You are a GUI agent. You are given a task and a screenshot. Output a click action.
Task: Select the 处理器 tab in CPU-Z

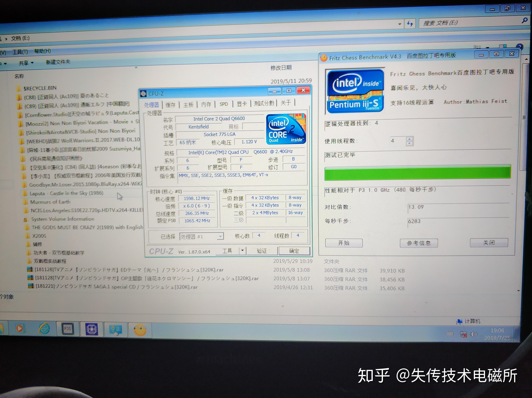click(x=151, y=105)
